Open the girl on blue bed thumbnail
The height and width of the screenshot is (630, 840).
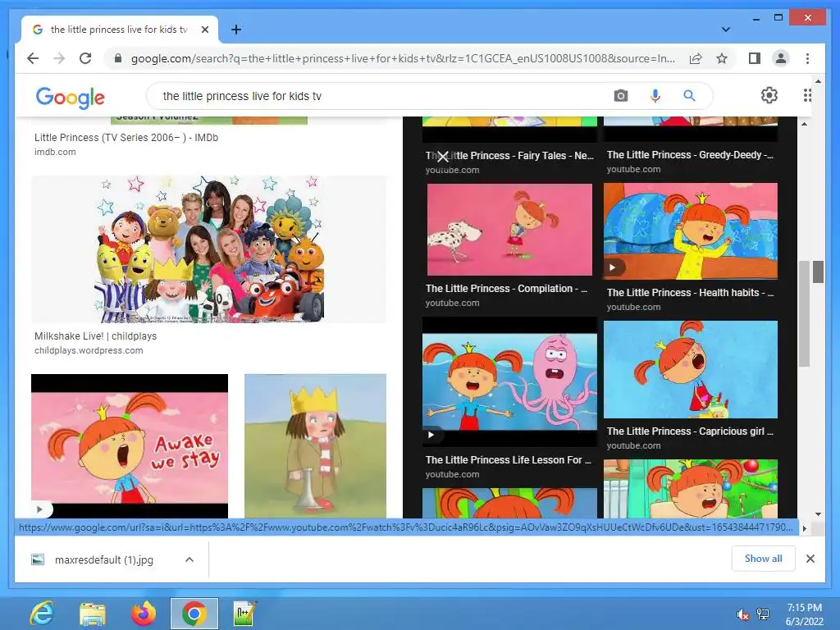(691, 231)
